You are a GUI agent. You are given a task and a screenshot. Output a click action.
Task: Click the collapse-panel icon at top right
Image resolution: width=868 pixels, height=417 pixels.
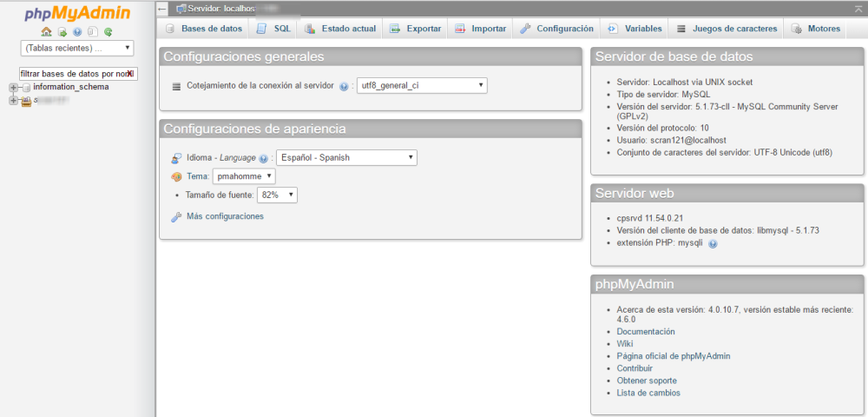858,9
